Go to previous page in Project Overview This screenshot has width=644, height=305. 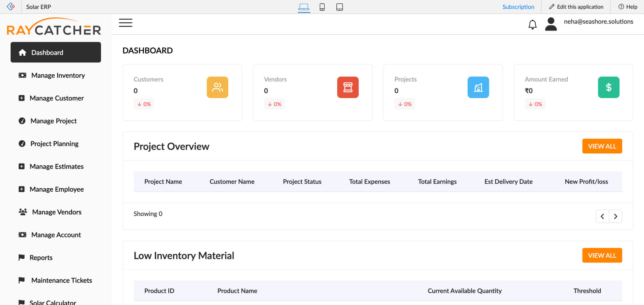coord(602,216)
